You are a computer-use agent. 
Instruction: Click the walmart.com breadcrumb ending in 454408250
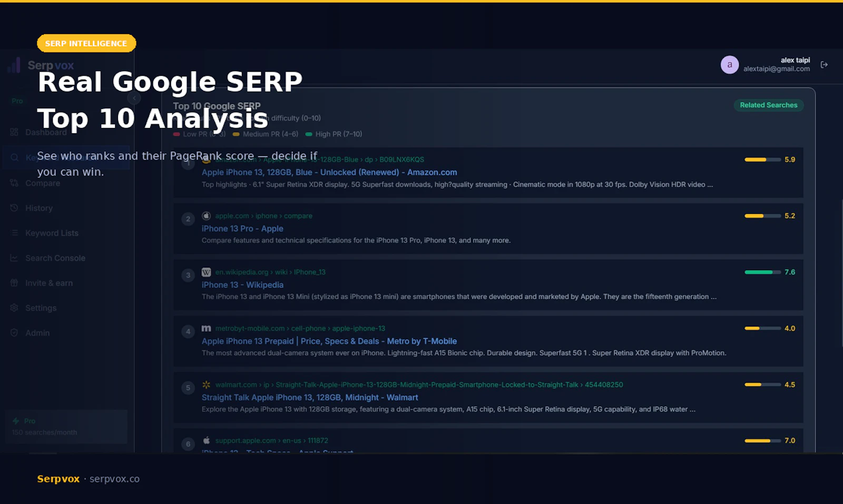click(x=419, y=385)
